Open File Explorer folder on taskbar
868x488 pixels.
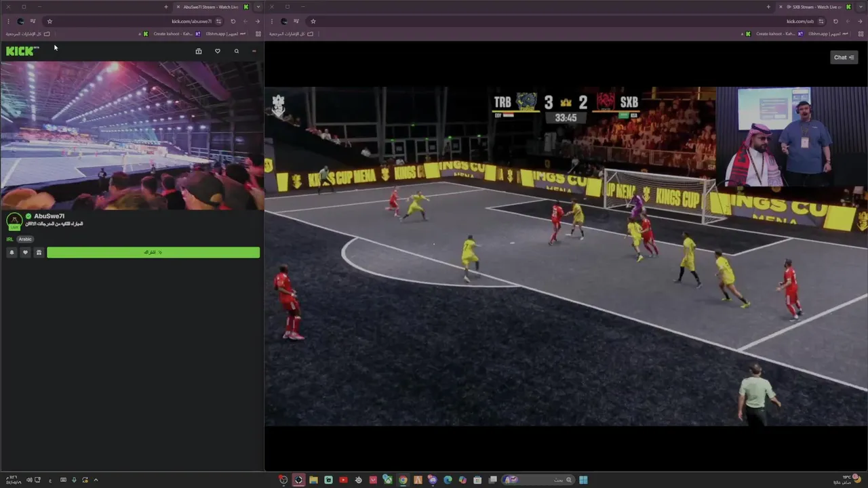pos(313,480)
